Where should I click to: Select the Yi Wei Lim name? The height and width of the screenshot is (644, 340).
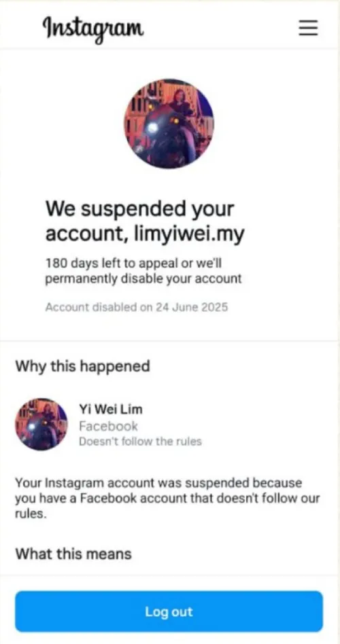(x=111, y=409)
